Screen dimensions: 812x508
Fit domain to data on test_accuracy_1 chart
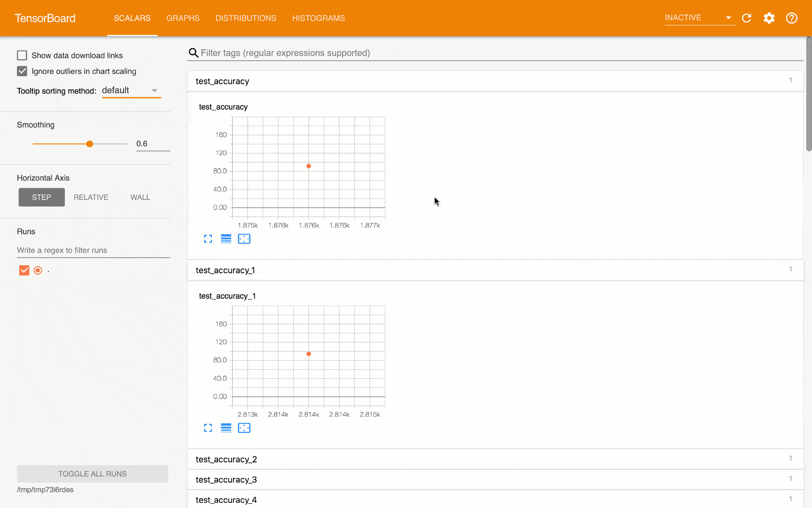[244, 428]
